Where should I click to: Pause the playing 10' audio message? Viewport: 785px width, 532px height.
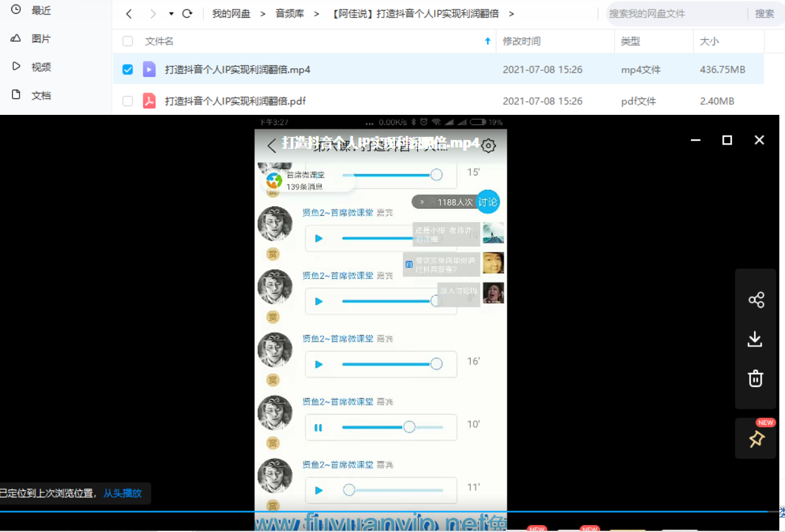318,427
